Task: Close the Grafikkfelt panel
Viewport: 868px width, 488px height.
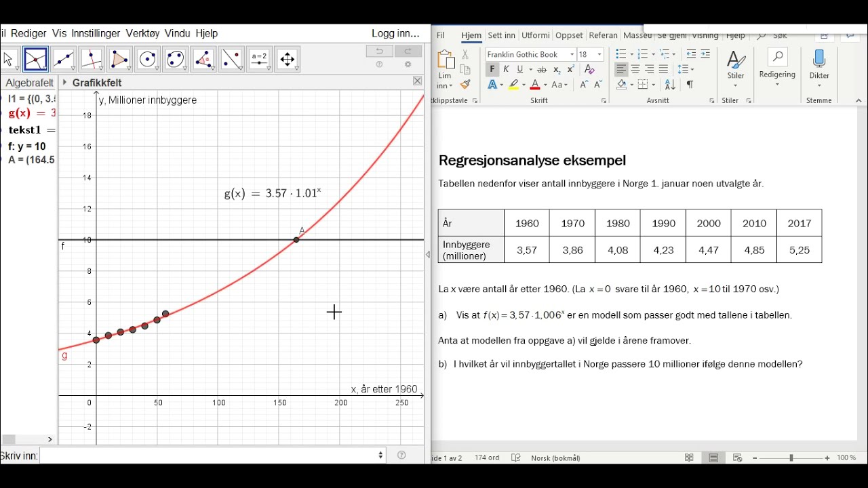Action: [418, 81]
